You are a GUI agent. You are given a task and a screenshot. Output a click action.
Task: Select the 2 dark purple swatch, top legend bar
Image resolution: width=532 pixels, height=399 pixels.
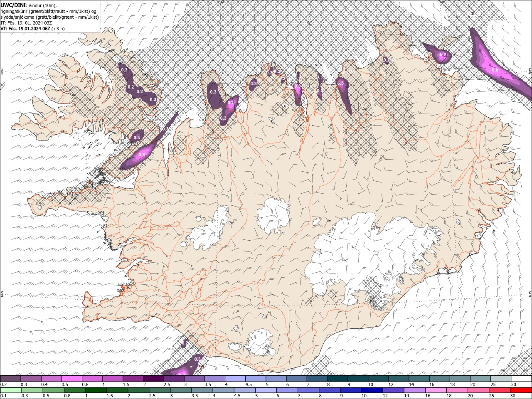point(153,378)
